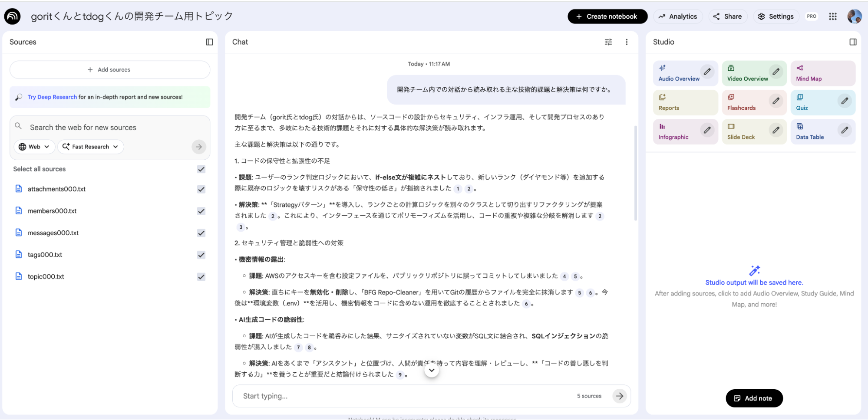This screenshot has height=420, width=868.
Task: Click the send arrow in chat box
Action: point(620,396)
